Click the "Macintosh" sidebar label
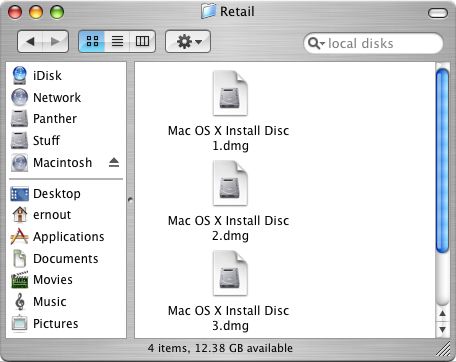The width and height of the screenshot is (456, 362). pyautogui.click(x=63, y=163)
